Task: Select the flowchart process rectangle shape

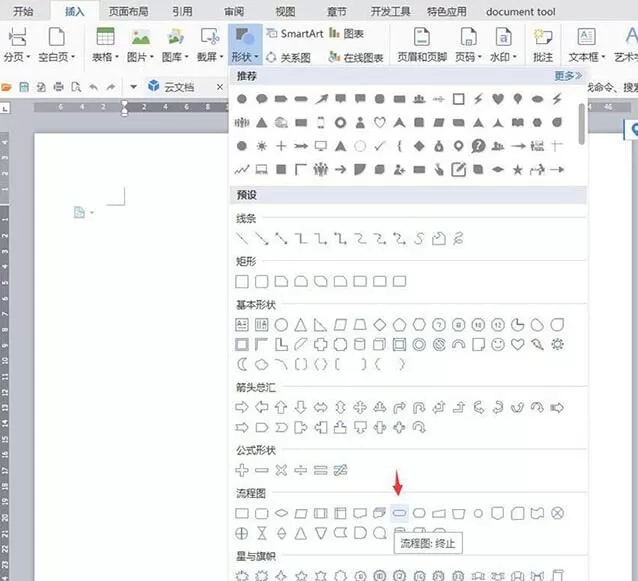Action: coord(242,513)
